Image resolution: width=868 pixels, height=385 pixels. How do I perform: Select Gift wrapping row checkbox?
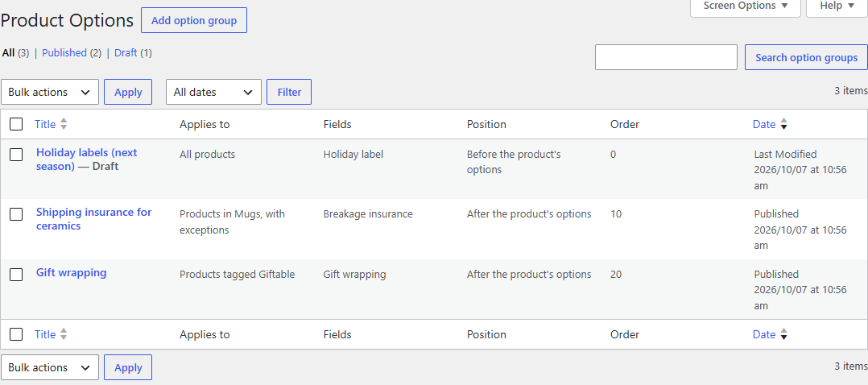click(x=17, y=274)
